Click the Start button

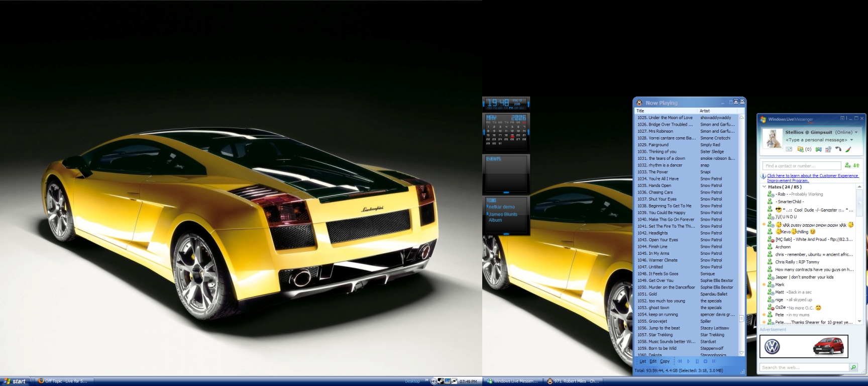click(16, 381)
